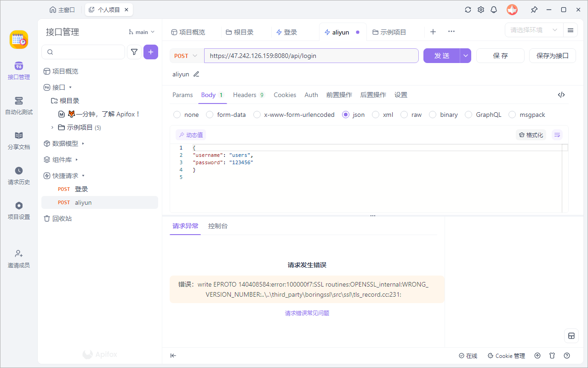Click the layout switch icon at bottom right
Screen dimensions: 588x368
coord(571,336)
